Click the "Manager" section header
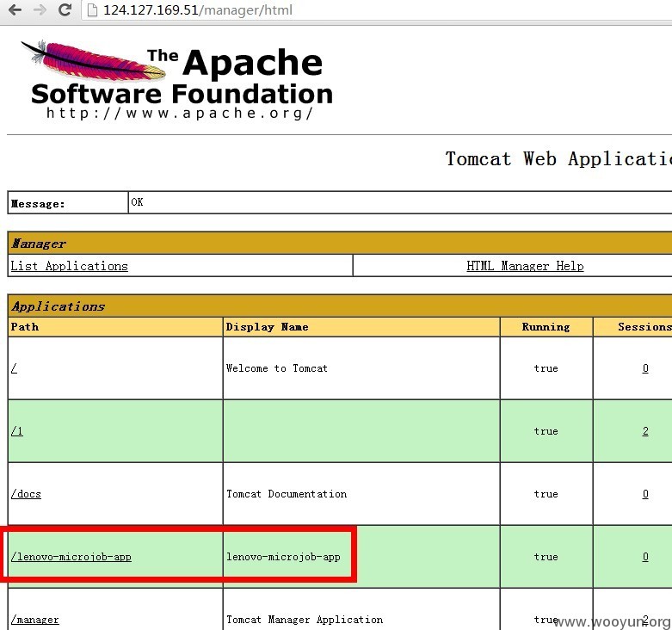 340,244
